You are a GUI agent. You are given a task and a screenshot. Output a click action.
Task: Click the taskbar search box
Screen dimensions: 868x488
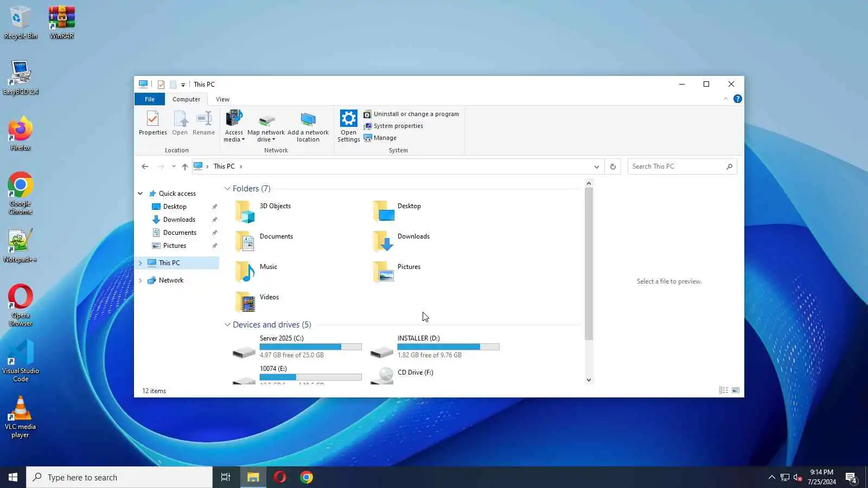point(119,477)
